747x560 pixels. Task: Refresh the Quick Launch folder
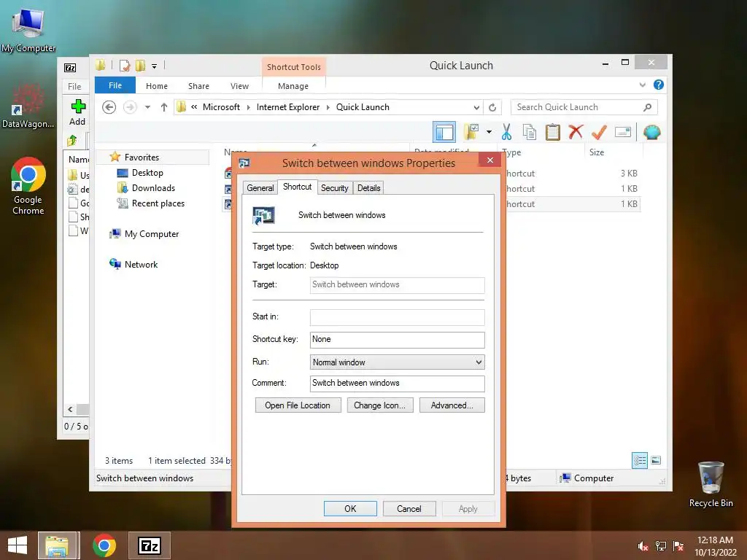pos(492,107)
